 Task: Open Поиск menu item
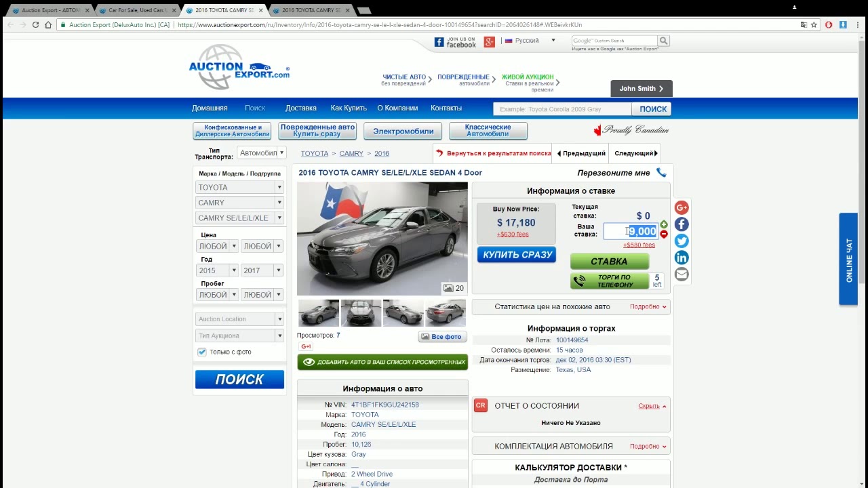pyautogui.click(x=255, y=108)
